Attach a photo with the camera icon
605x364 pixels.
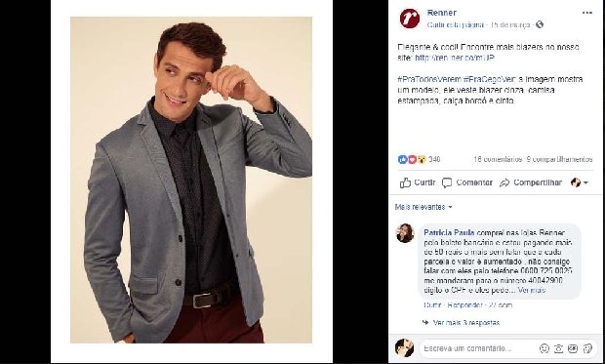(558, 348)
